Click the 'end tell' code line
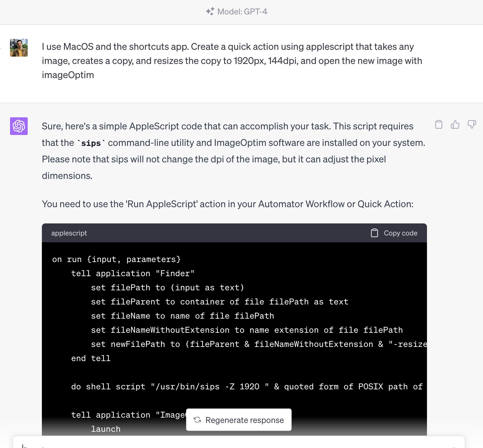The height and width of the screenshot is (448, 483). [x=91, y=358]
